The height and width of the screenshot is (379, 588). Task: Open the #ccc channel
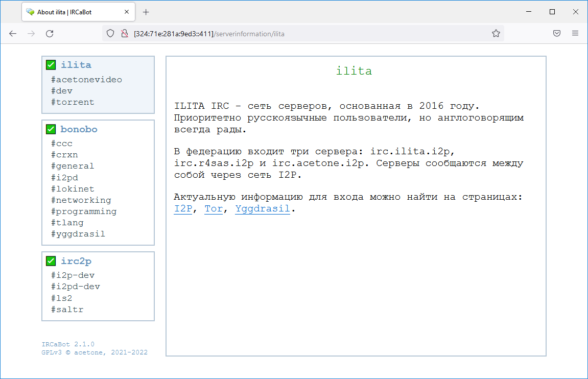coord(62,143)
